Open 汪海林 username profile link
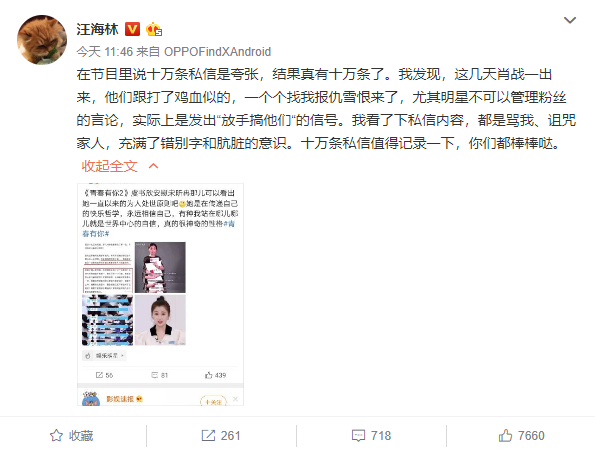This screenshot has height=453, width=595. tap(98, 29)
